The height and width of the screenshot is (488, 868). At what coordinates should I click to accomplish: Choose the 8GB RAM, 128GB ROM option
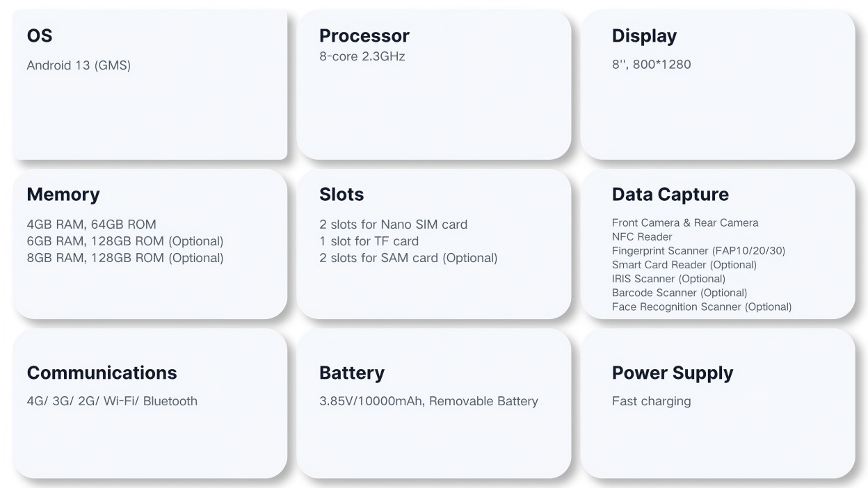click(125, 258)
